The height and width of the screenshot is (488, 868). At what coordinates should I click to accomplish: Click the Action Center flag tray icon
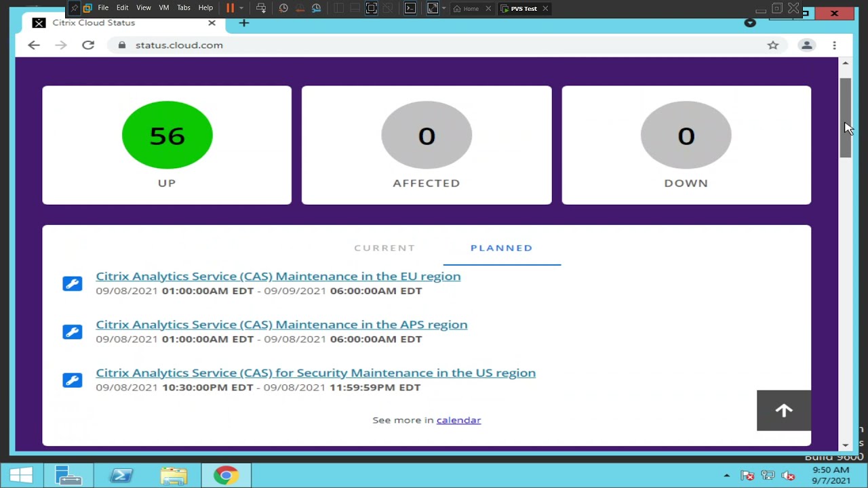click(747, 476)
